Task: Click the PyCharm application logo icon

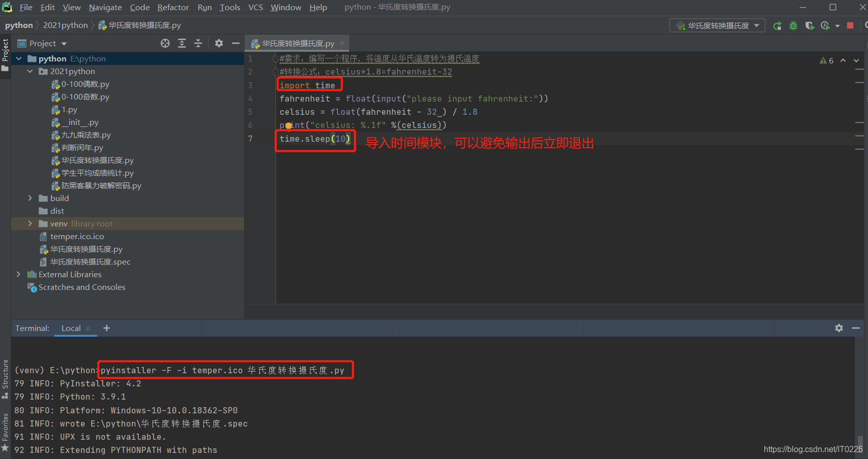Action: pyautogui.click(x=7, y=7)
